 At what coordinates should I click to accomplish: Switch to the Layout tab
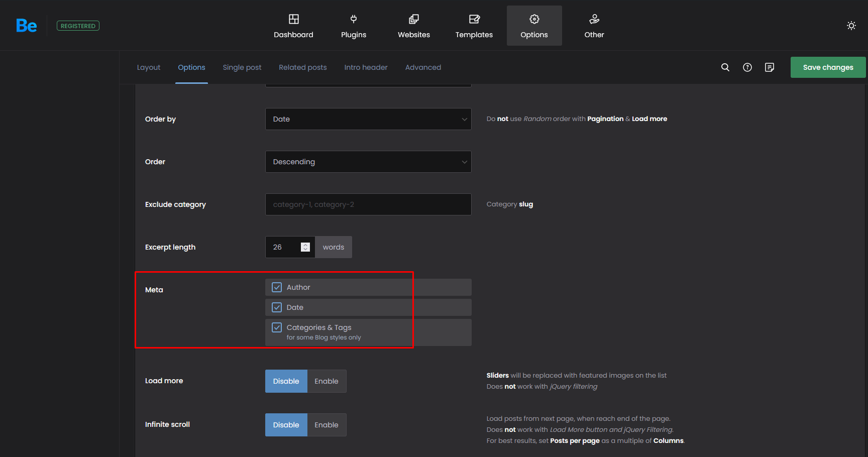149,67
